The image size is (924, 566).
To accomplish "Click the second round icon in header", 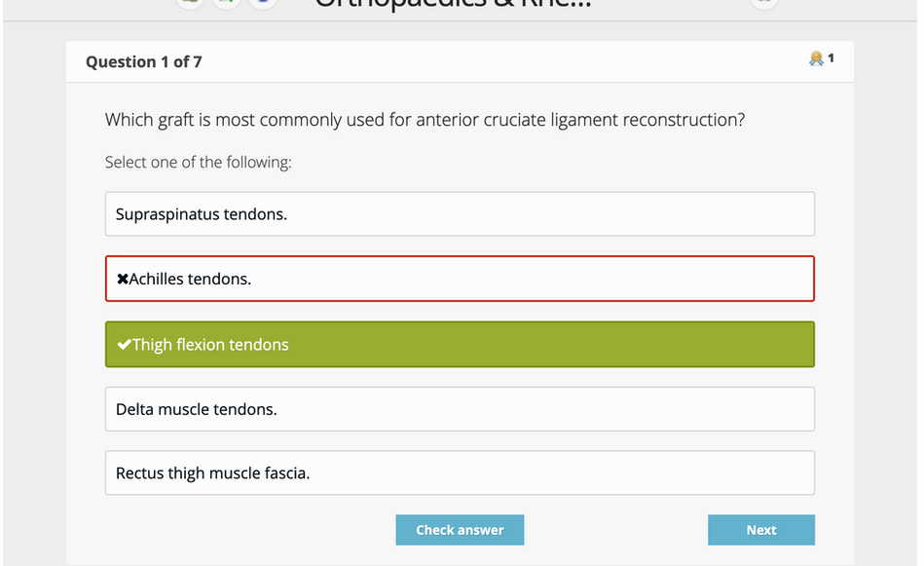I will 226,2.
